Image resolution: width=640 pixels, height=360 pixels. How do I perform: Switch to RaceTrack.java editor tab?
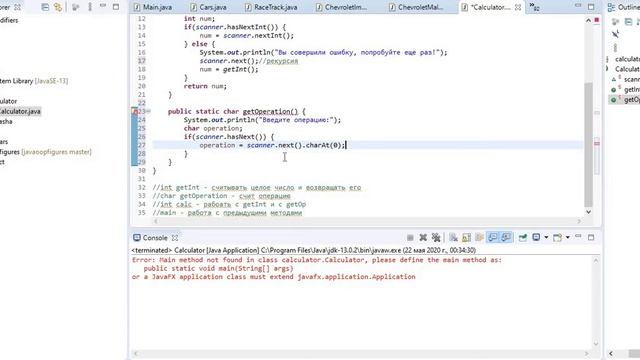(271, 7)
